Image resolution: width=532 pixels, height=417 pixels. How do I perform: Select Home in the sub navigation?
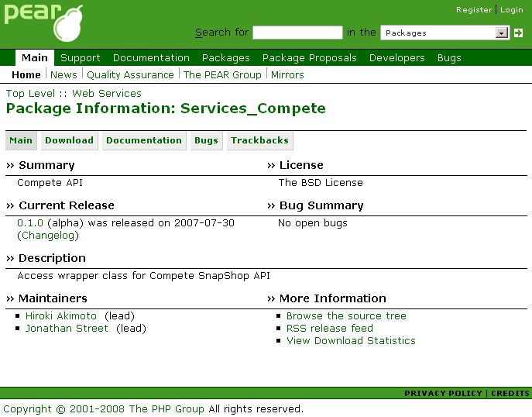coord(26,74)
